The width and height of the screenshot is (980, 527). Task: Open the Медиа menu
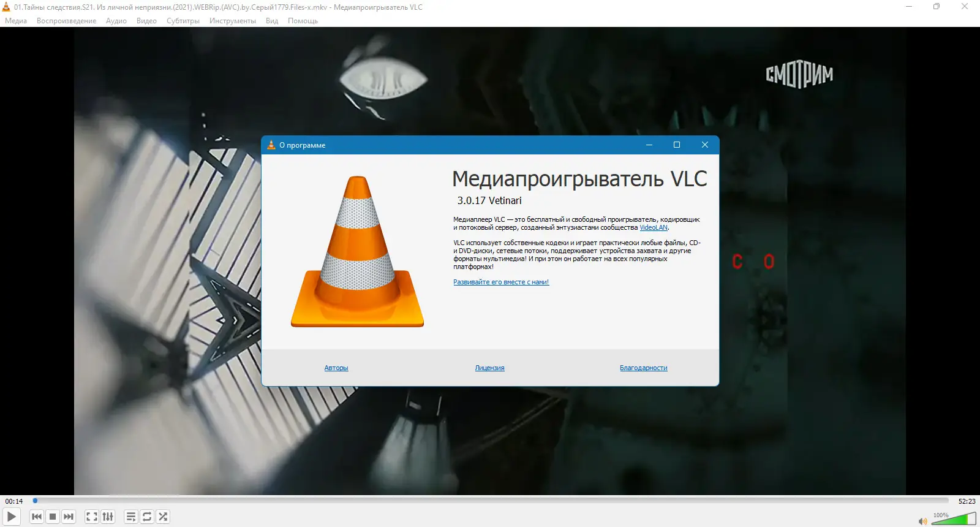[16, 21]
